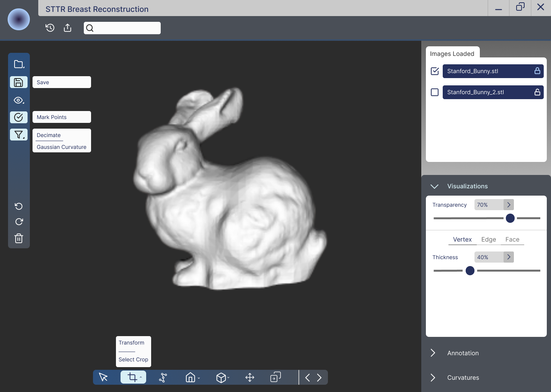Click lock icon on Stanford_Bunny.stl
This screenshot has height=392, width=551.
pyautogui.click(x=537, y=71)
